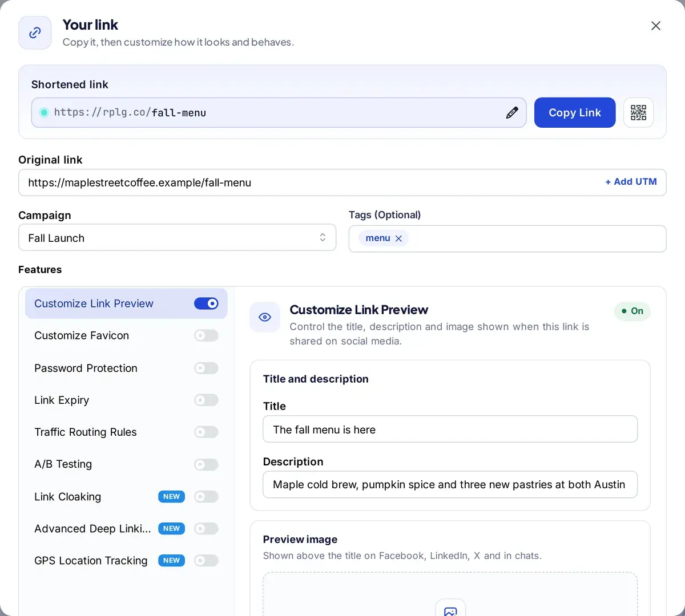The width and height of the screenshot is (685, 616).
Task: Click the Copy Link button
Action: (x=575, y=112)
